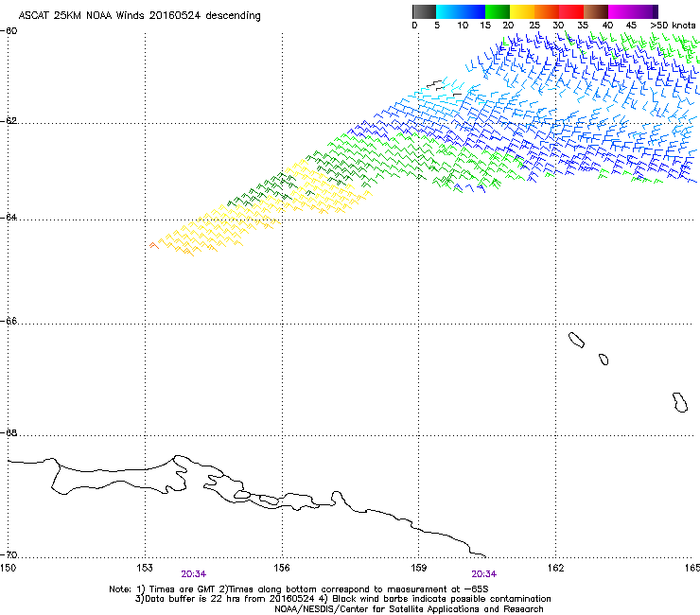The height and width of the screenshot is (615, 700).
Task: Click the '-60' latitude label
Action: 9,31
